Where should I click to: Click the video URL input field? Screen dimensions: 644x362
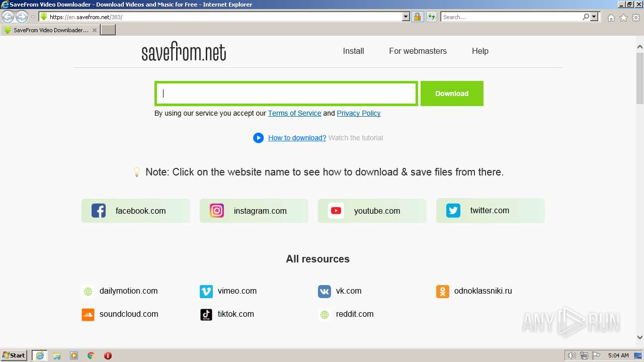click(286, 94)
